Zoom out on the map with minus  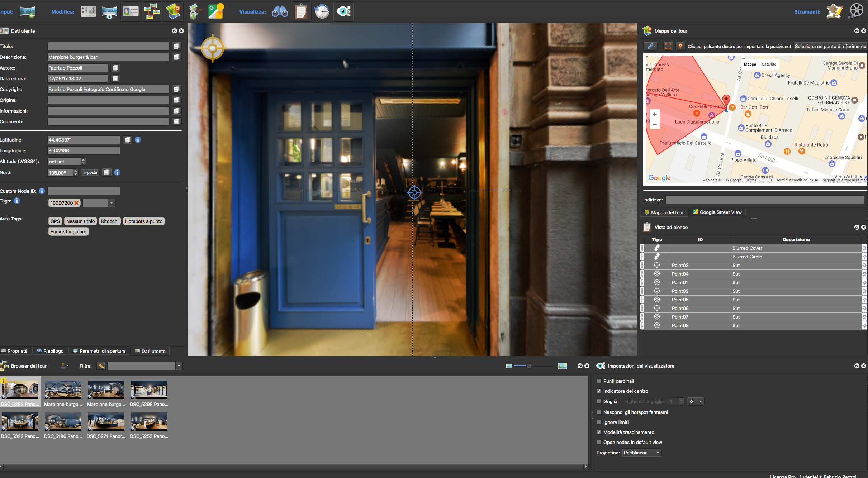pos(655,124)
